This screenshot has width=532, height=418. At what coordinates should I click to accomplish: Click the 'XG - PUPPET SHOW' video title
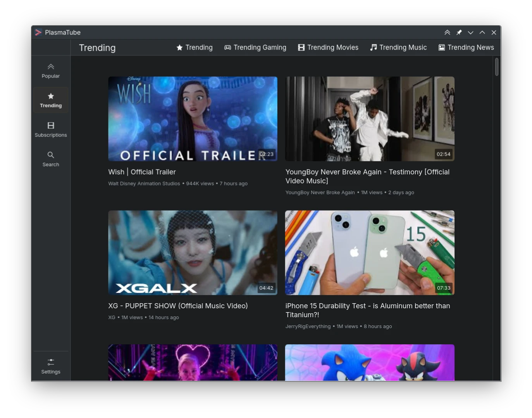(x=178, y=306)
